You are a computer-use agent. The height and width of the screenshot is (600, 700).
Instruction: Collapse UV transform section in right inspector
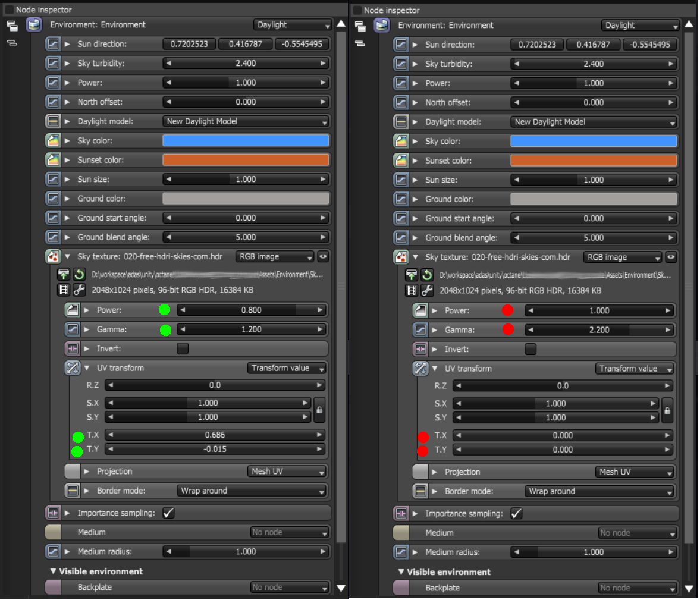[434, 369]
